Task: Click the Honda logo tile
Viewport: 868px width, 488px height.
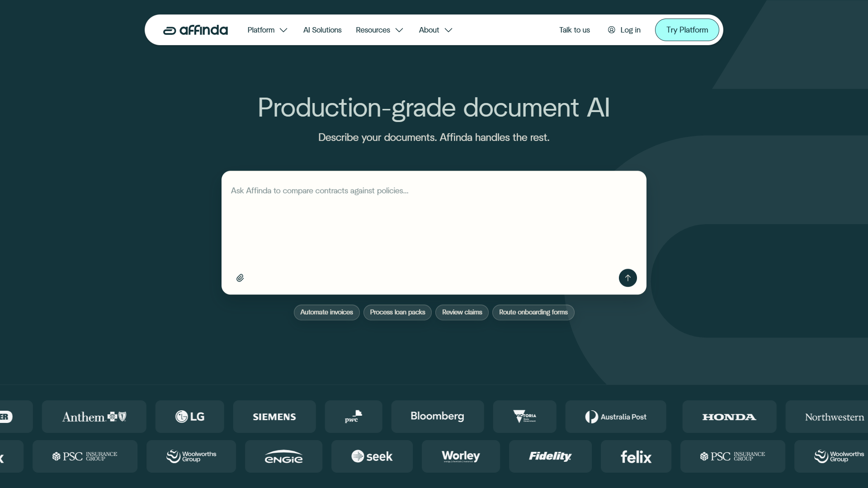Action: tap(729, 417)
